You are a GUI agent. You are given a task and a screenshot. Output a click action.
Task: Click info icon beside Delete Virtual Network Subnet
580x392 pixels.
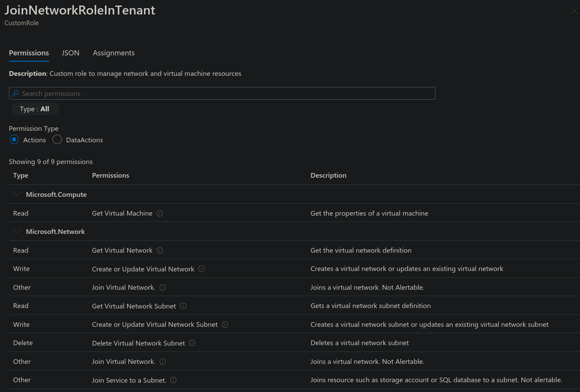[192, 343]
